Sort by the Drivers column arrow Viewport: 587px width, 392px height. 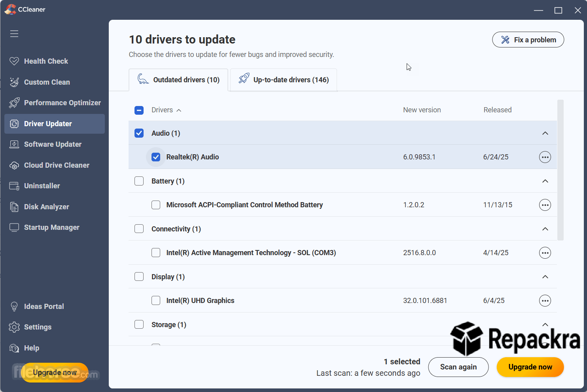click(179, 110)
